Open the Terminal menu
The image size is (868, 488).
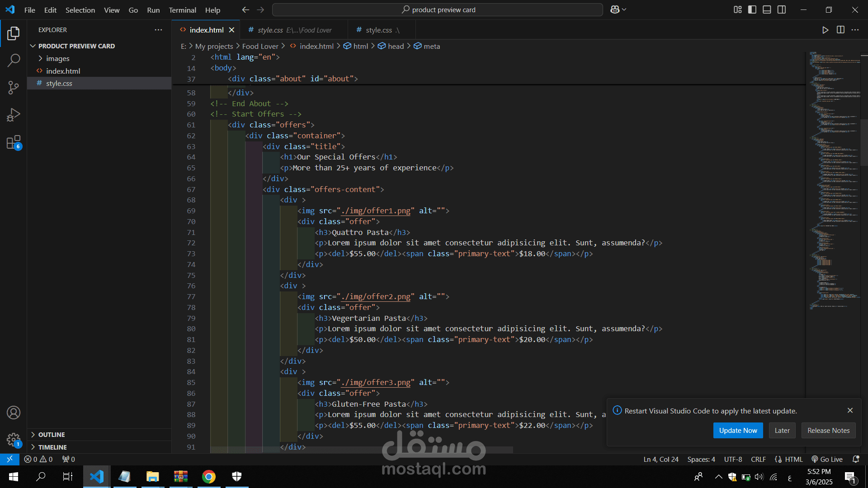pyautogui.click(x=182, y=10)
